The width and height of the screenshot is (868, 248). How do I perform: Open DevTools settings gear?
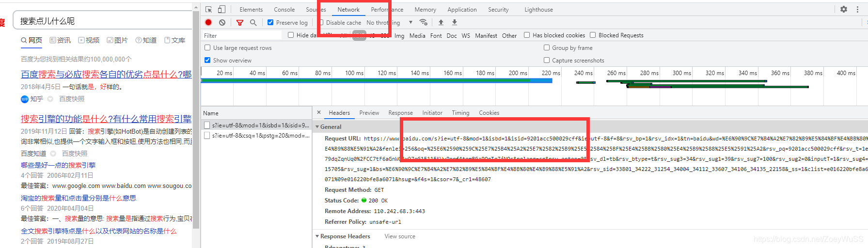[x=844, y=9]
